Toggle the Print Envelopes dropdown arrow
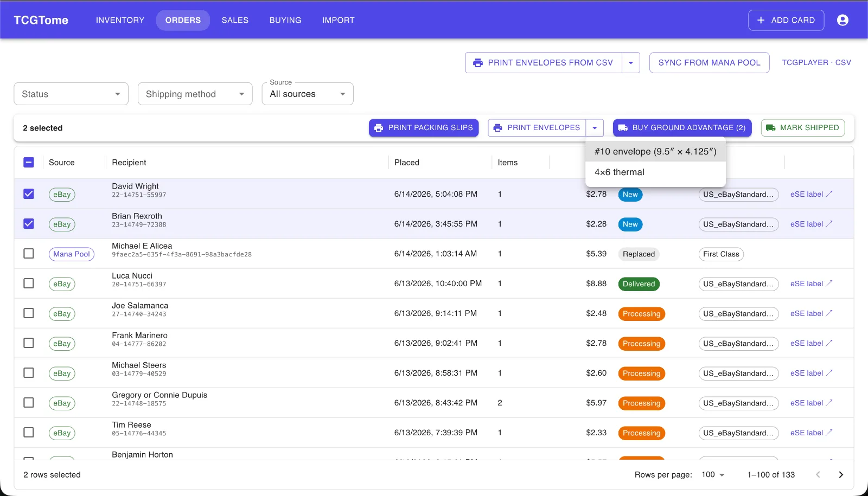Viewport: 868px width, 496px height. [x=595, y=128]
